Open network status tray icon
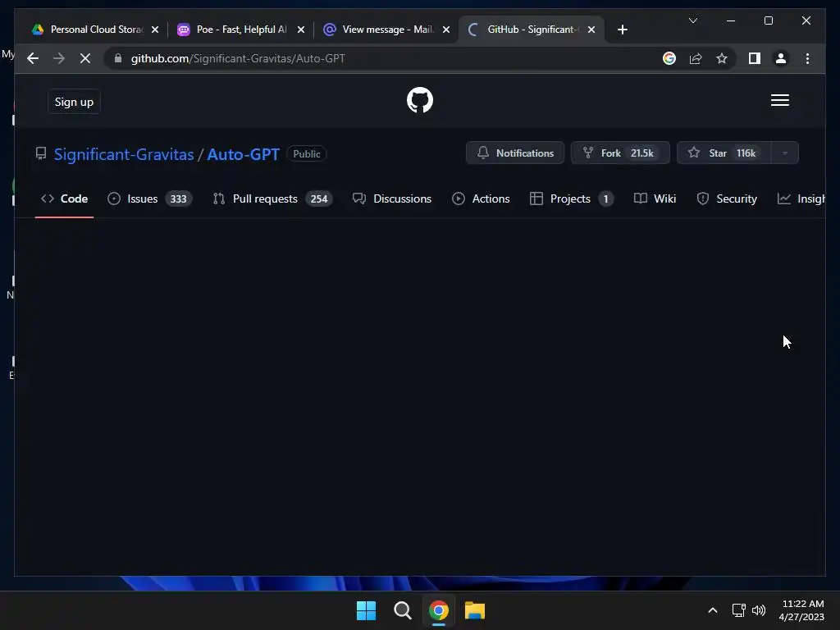The image size is (840, 630). coord(739,610)
